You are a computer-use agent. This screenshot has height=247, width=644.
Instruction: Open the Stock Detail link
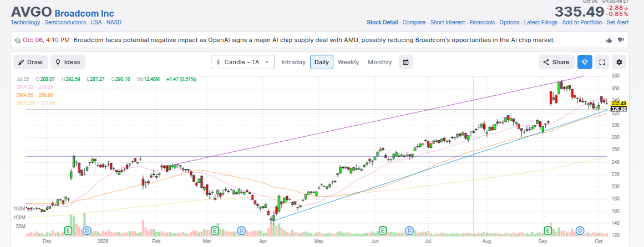click(x=382, y=23)
